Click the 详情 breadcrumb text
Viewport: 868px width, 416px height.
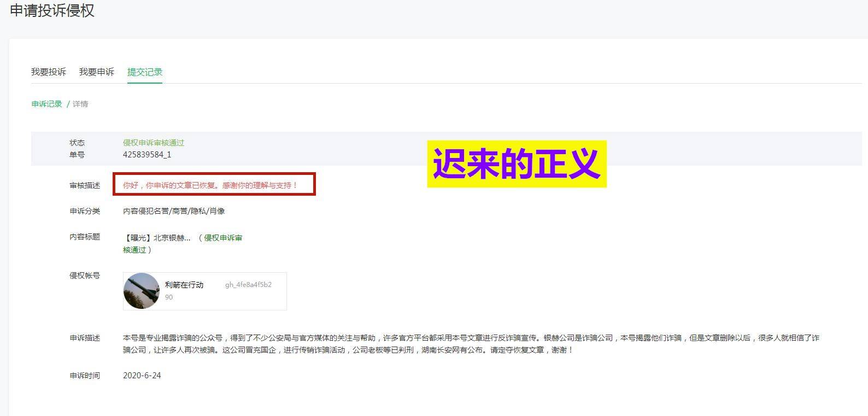tap(80, 104)
